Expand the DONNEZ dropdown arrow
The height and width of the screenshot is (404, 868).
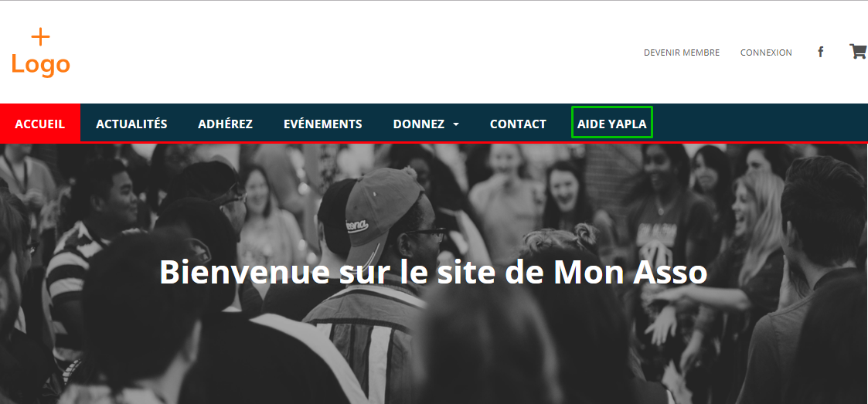point(456,124)
